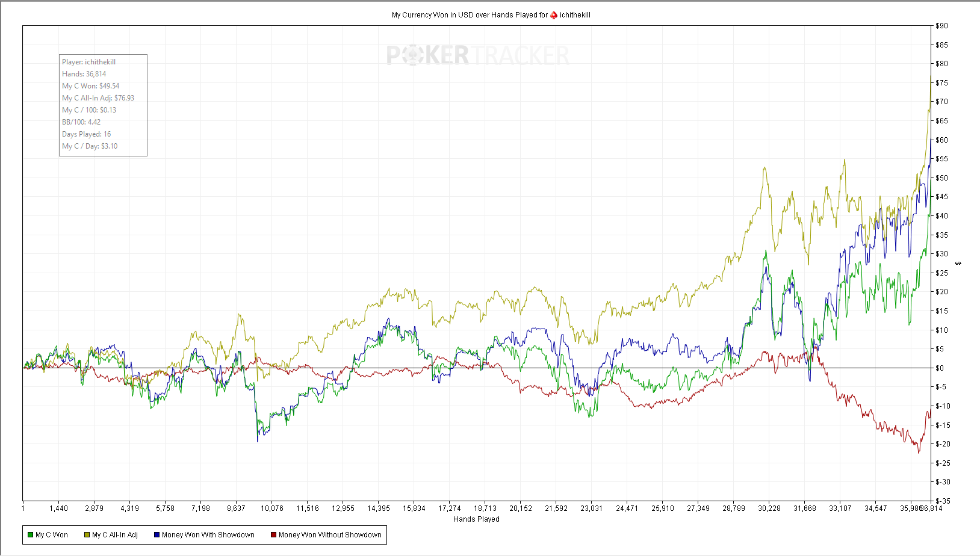Image resolution: width=980 pixels, height=556 pixels.
Task: Click 'Hands: 36,814' in the stats box
Action: coord(84,74)
